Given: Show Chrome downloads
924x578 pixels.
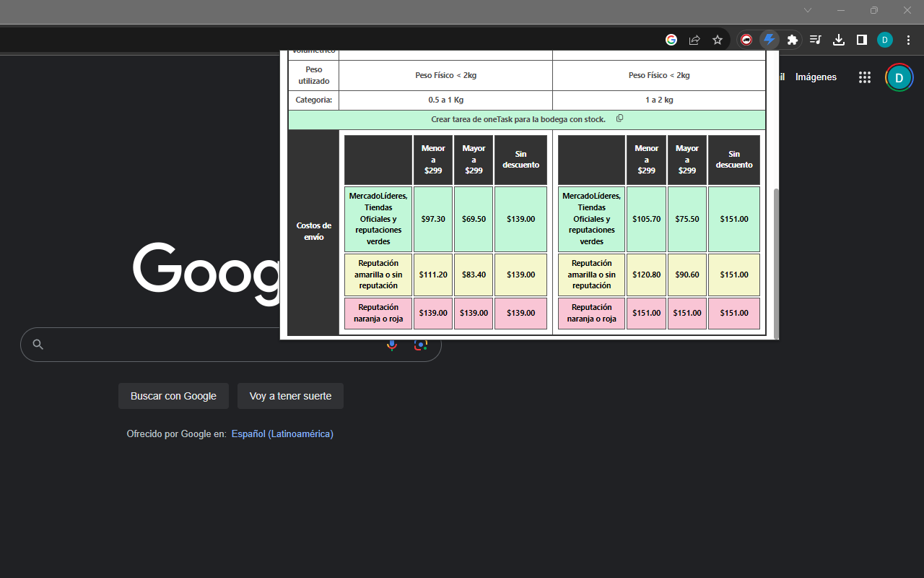Looking at the screenshot, I should click(x=839, y=40).
